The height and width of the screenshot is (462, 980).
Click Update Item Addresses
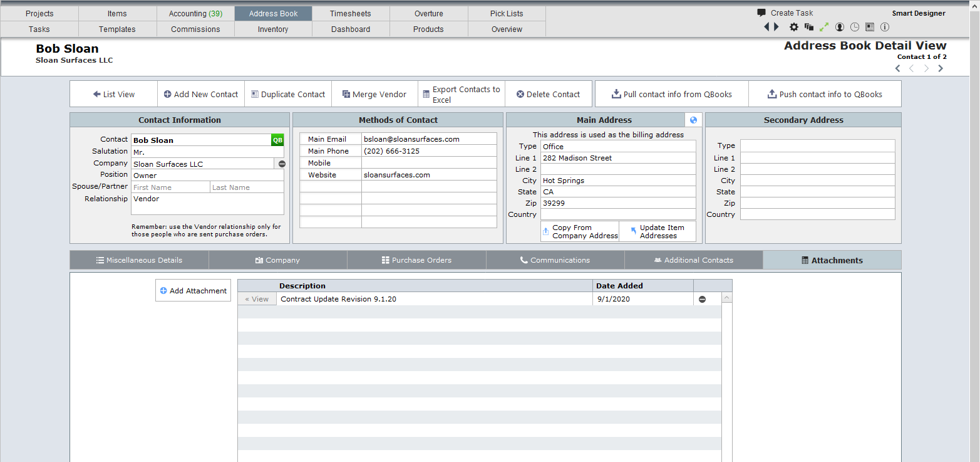(658, 231)
